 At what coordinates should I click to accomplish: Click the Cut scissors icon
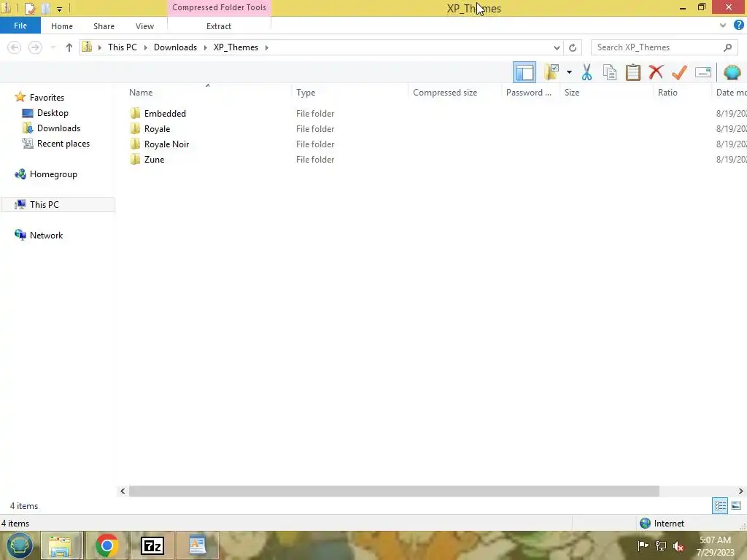(x=587, y=72)
